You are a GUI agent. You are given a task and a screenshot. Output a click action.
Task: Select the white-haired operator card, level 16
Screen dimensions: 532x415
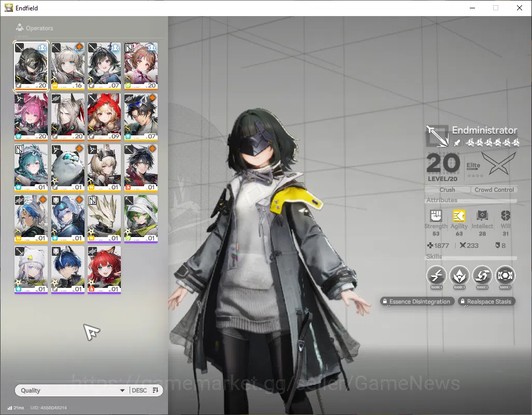point(68,66)
